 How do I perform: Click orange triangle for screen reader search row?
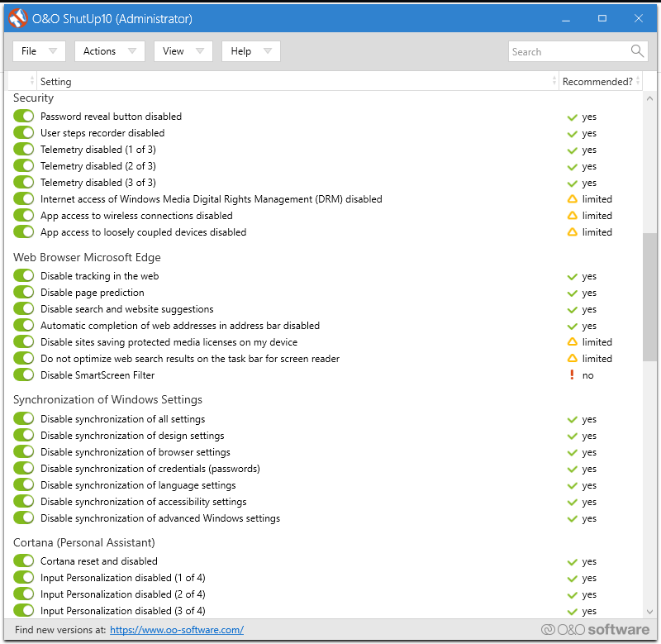(572, 358)
